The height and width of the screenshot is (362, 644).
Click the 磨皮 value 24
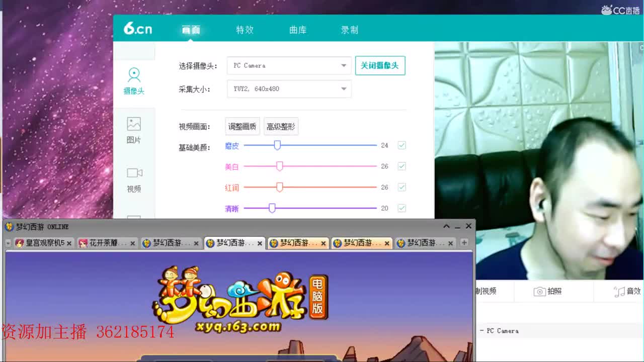[384, 145]
